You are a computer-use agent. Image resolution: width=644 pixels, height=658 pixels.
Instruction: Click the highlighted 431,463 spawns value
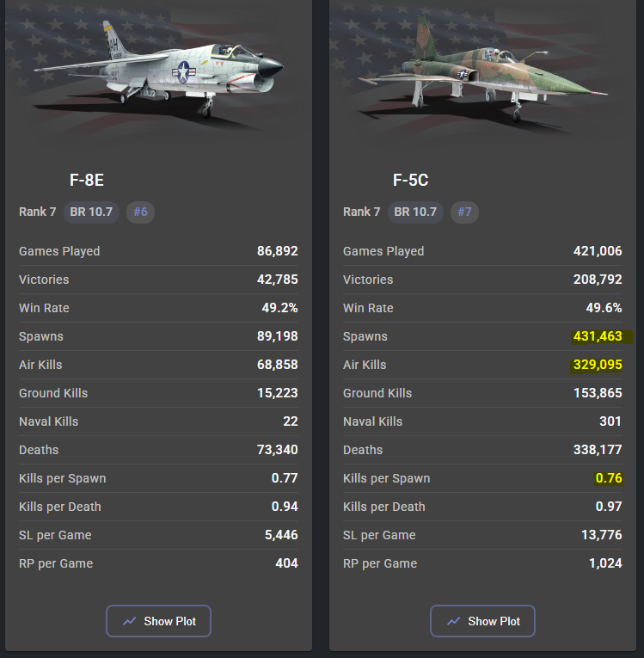pyautogui.click(x=598, y=336)
